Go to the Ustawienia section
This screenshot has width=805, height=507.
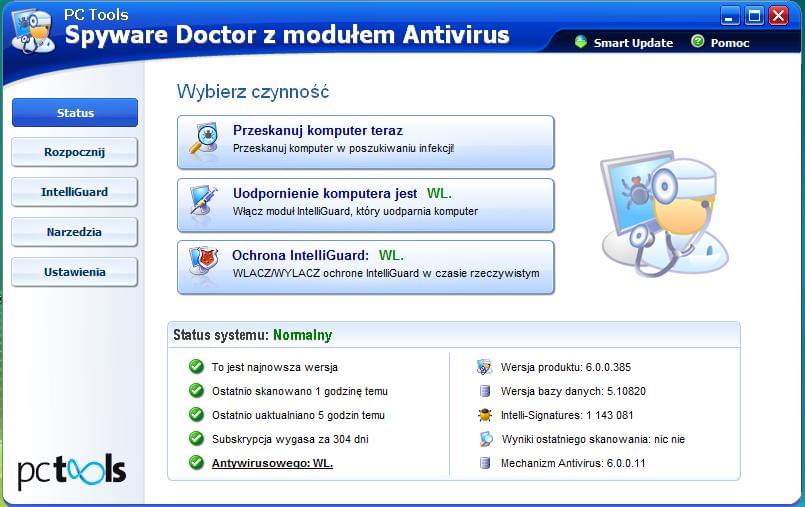tap(74, 272)
